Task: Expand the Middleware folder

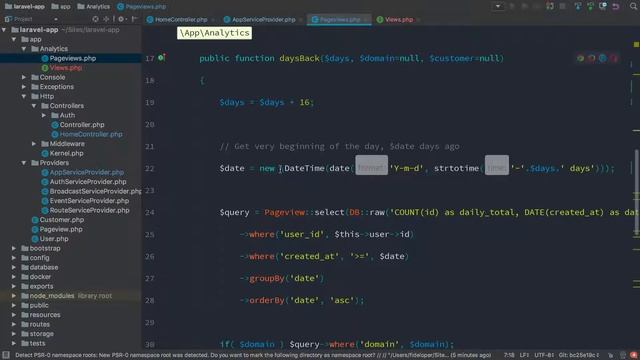Action: 34,144
